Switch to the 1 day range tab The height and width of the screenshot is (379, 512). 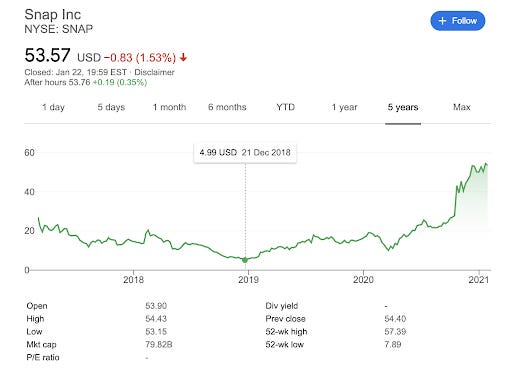click(x=53, y=107)
